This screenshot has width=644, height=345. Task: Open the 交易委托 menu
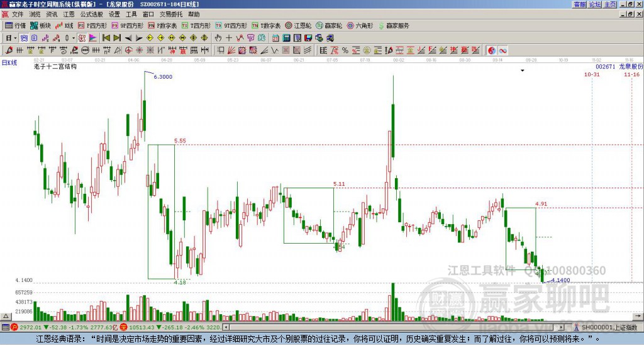[171, 14]
